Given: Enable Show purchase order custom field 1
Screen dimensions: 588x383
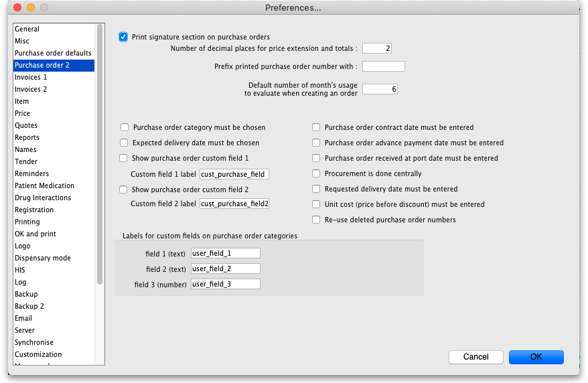Looking at the screenshot, I should (124, 158).
